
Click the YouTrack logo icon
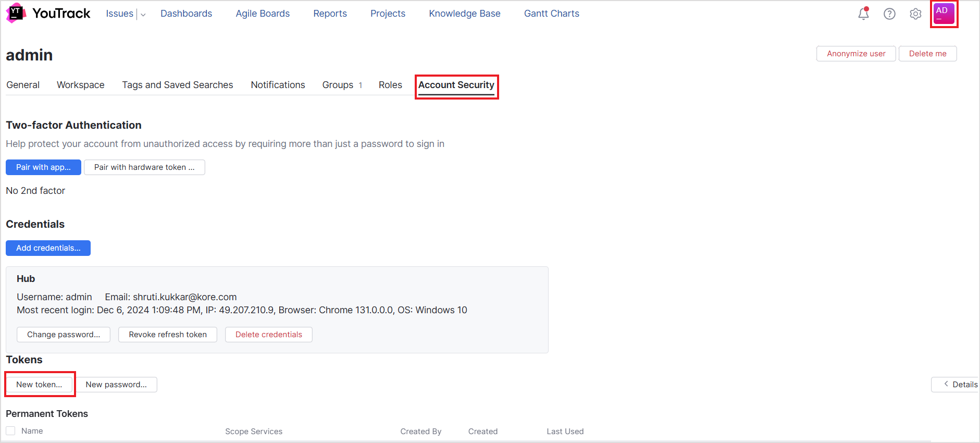(x=16, y=13)
